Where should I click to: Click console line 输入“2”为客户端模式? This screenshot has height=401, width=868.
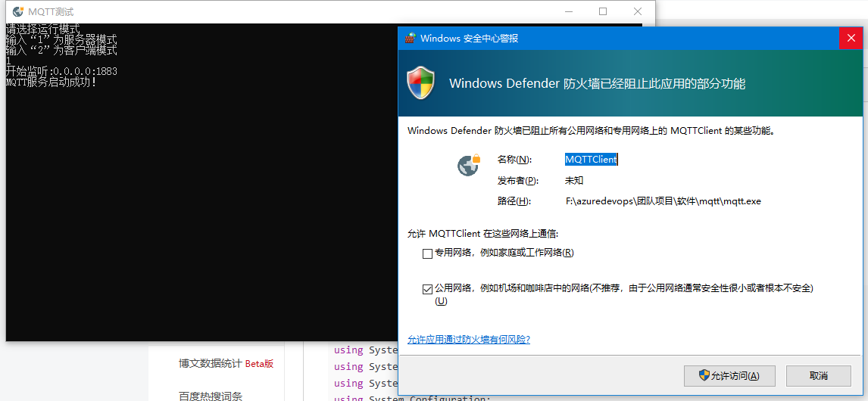tap(61, 51)
